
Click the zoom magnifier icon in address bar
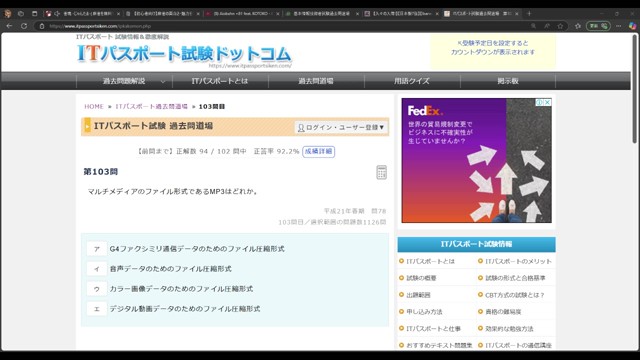click(533, 26)
